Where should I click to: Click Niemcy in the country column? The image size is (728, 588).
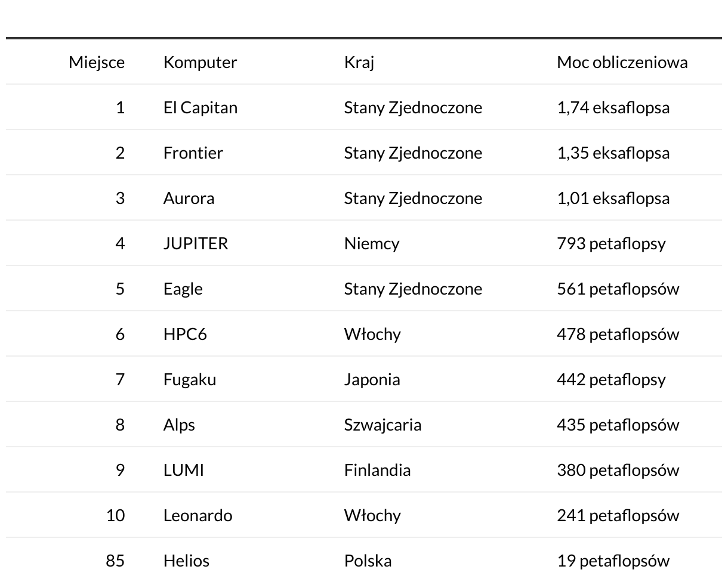coord(372,243)
